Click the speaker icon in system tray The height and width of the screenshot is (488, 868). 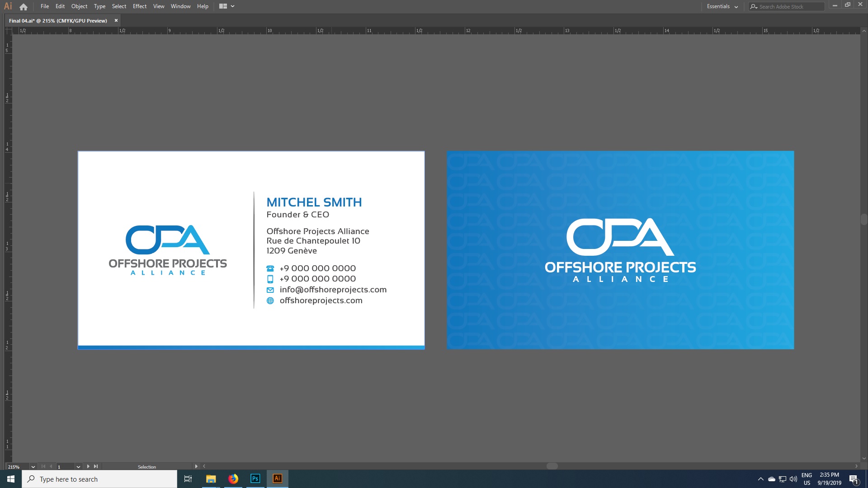[x=794, y=479]
